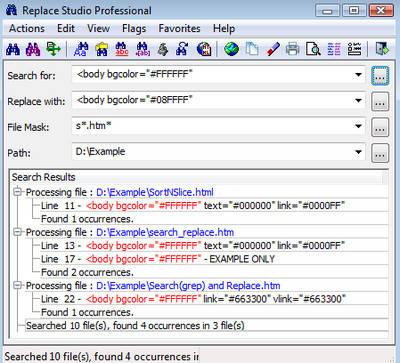The image size is (400, 363).
Task: Open the D:\Example\Search(grep) and Replace.htm link
Action: [188, 286]
